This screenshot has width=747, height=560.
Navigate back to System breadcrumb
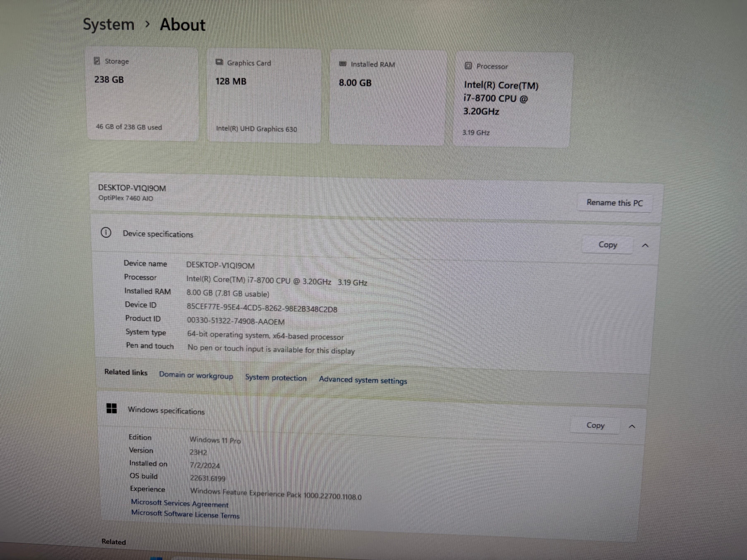108,24
